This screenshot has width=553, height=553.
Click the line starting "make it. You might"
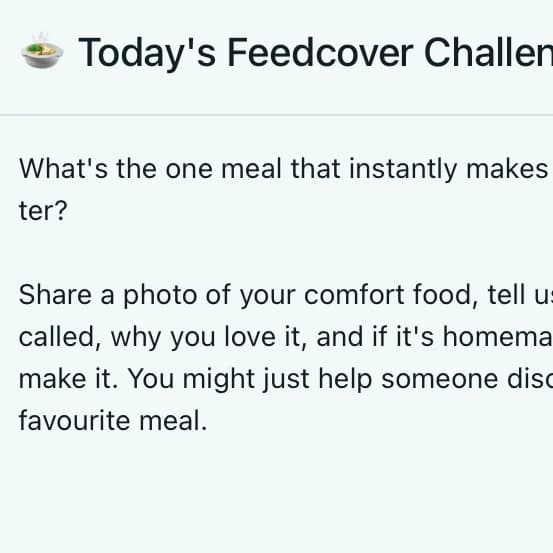click(x=286, y=379)
